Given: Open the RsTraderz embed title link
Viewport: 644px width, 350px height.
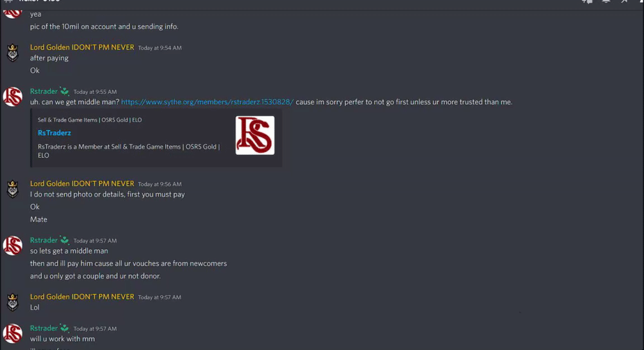Looking at the screenshot, I should 54,133.
